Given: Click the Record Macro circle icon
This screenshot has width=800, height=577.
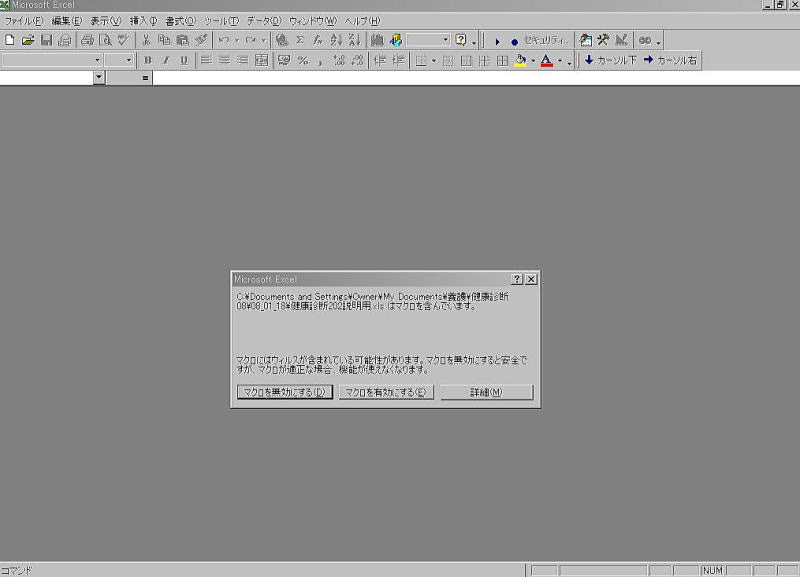Looking at the screenshot, I should (514, 41).
